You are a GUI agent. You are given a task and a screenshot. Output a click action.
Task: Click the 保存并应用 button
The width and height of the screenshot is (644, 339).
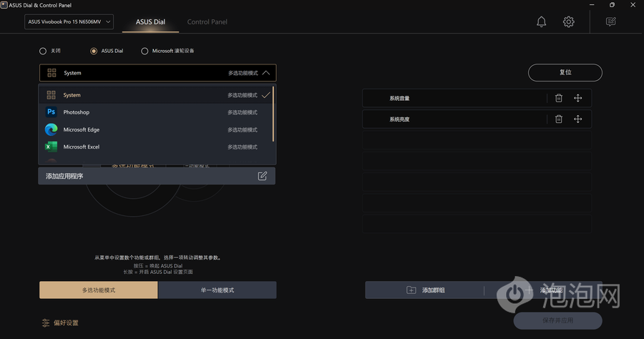[557, 320]
